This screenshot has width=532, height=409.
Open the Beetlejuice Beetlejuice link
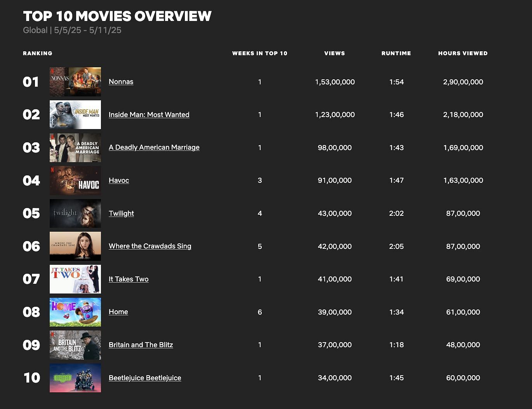pos(145,378)
